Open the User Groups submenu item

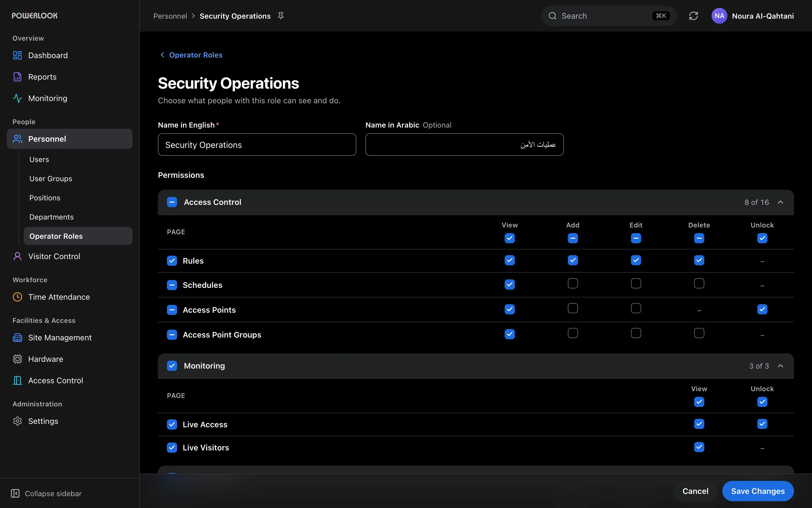click(x=78, y=179)
